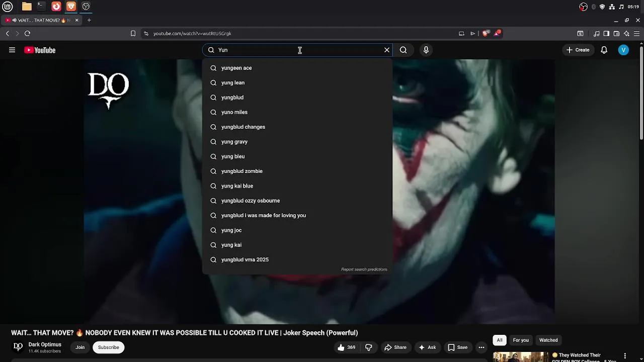Open the browser main hamburger menu

pyautogui.click(x=636, y=34)
